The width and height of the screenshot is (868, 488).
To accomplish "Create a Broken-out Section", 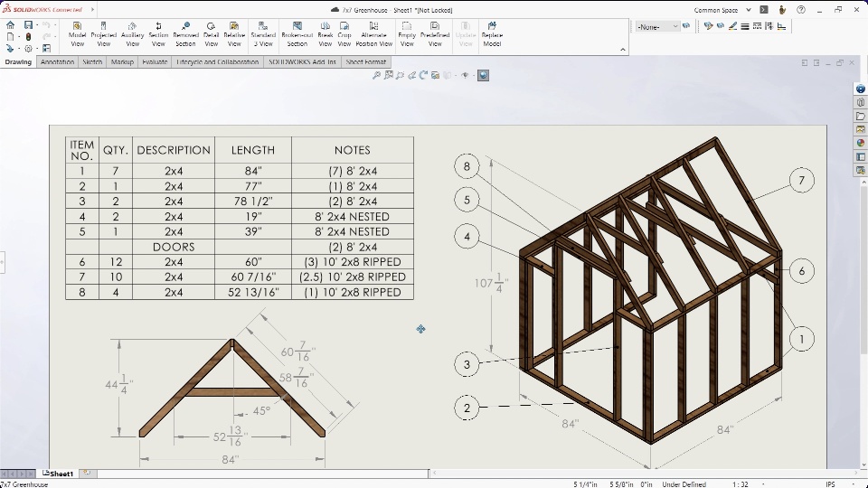I will (x=297, y=34).
